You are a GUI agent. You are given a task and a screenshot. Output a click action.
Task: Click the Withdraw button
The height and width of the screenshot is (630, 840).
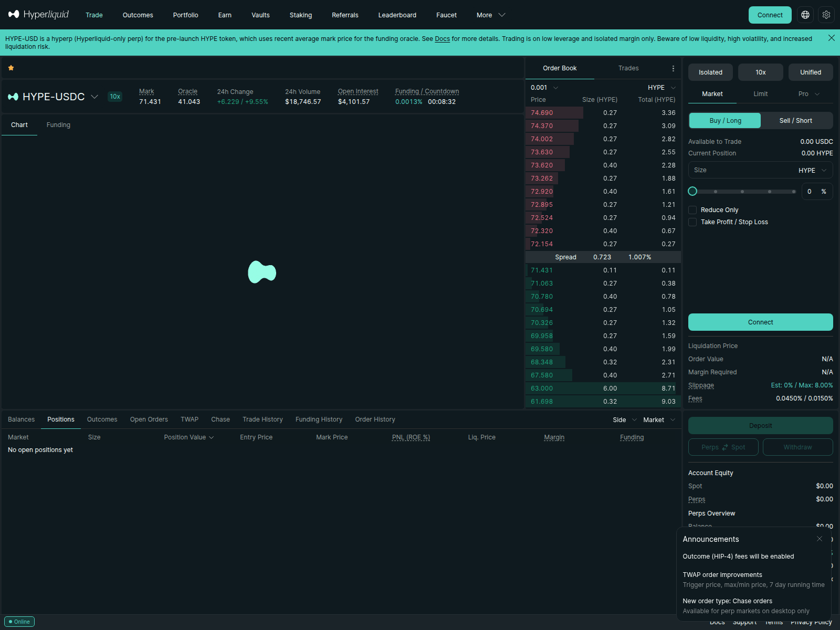coord(797,447)
